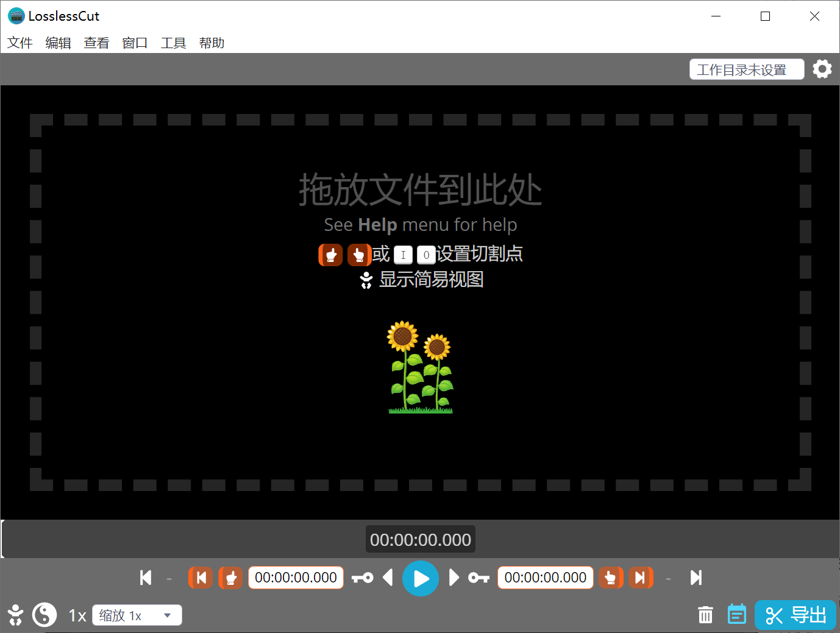Open the 工具 menu

(173, 43)
